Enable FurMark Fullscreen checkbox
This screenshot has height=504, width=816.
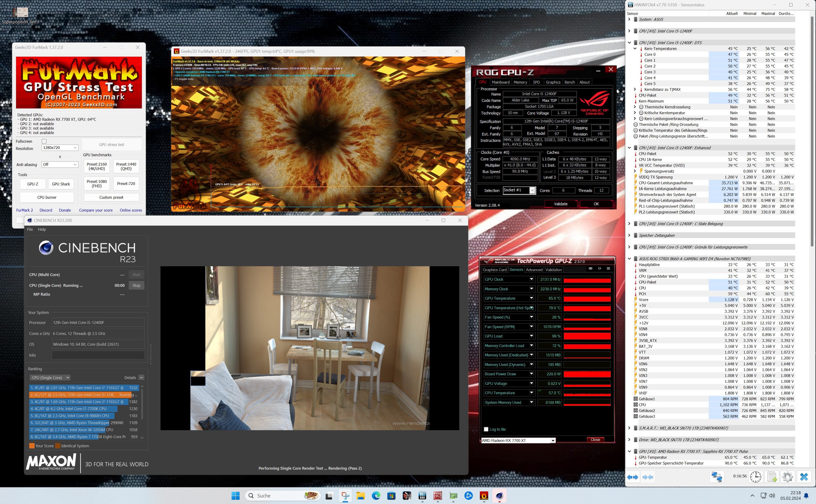click(44, 141)
